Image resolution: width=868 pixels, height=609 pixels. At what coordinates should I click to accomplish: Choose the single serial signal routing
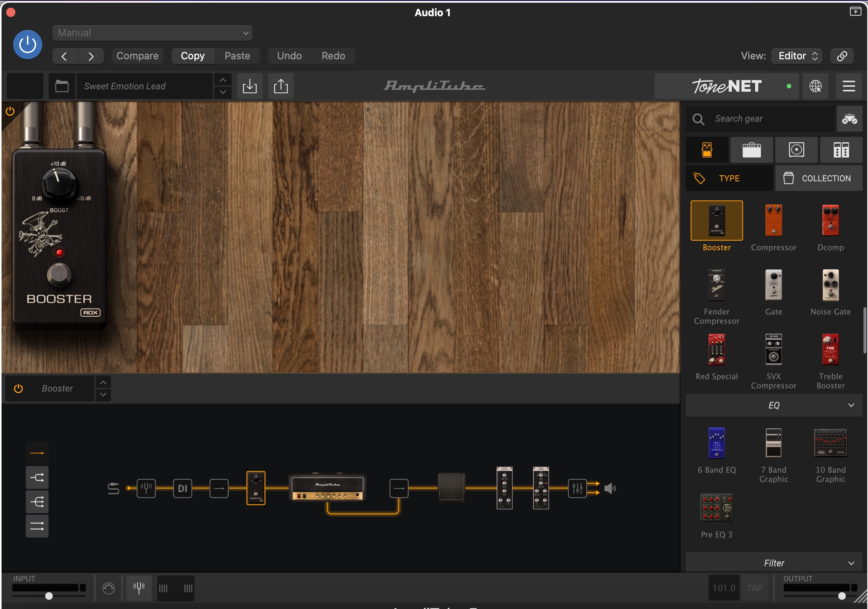coord(37,453)
